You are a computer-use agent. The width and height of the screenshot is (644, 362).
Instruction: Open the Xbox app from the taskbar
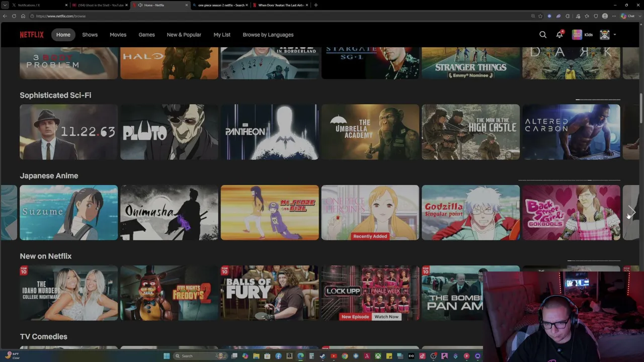[x=378, y=356]
